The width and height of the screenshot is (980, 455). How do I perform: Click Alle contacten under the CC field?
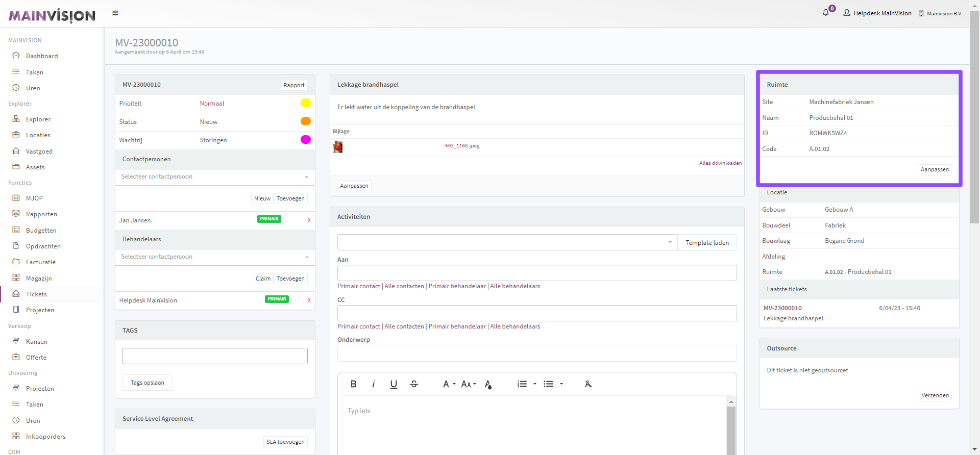point(404,326)
